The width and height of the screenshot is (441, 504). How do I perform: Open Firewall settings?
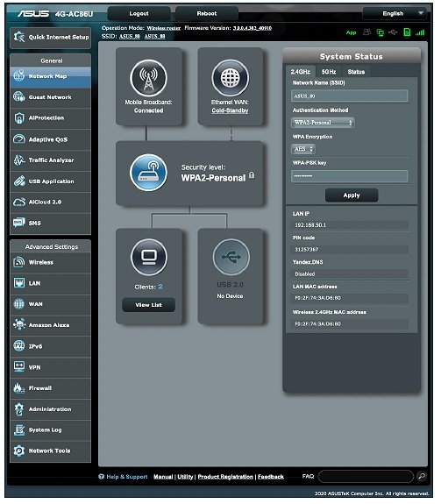point(51,388)
